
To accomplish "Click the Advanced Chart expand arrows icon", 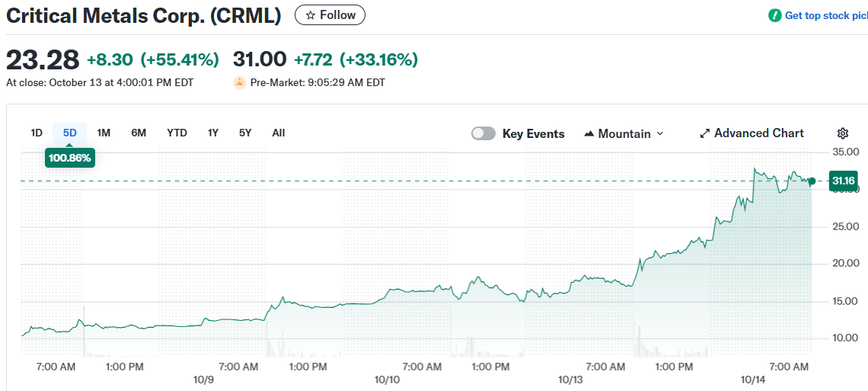I will point(704,133).
